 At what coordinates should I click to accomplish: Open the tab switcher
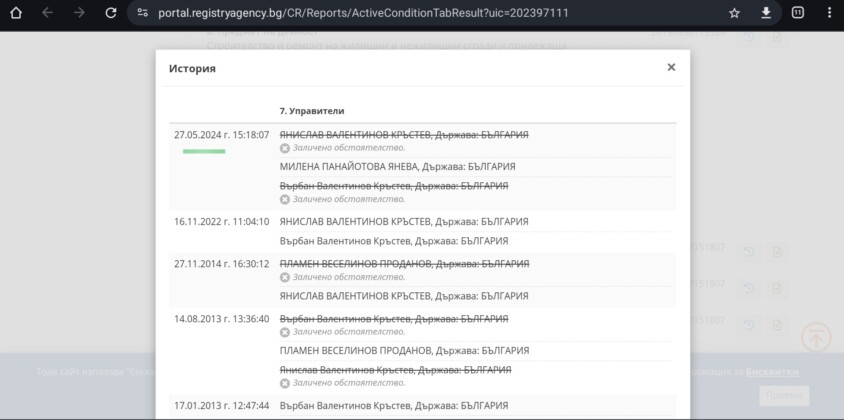797,13
